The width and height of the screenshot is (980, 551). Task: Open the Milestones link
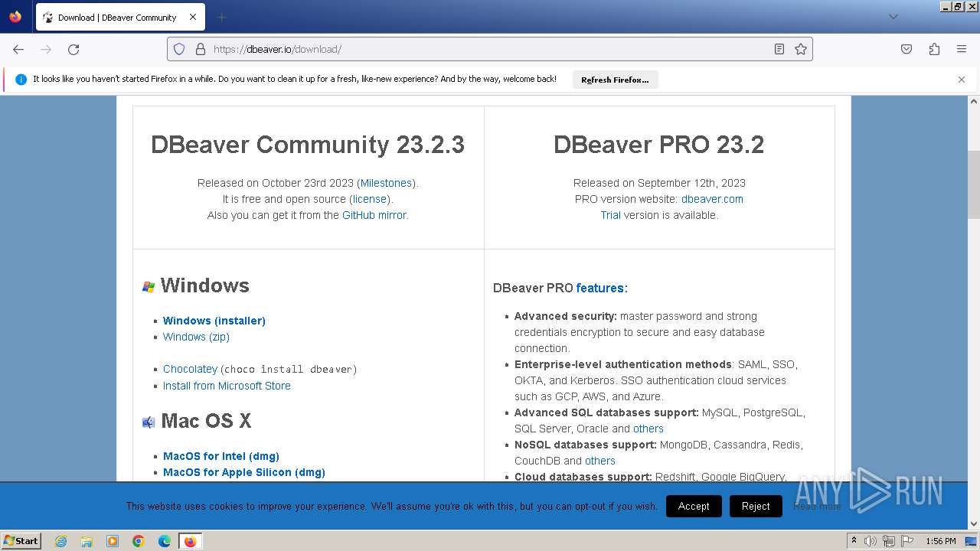[x=387, y=183]
